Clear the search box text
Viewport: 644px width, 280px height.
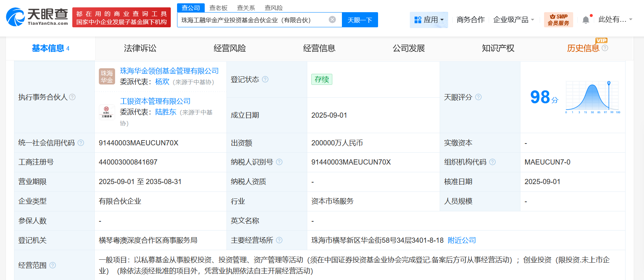pyautogui.click(x=332, y=20)
